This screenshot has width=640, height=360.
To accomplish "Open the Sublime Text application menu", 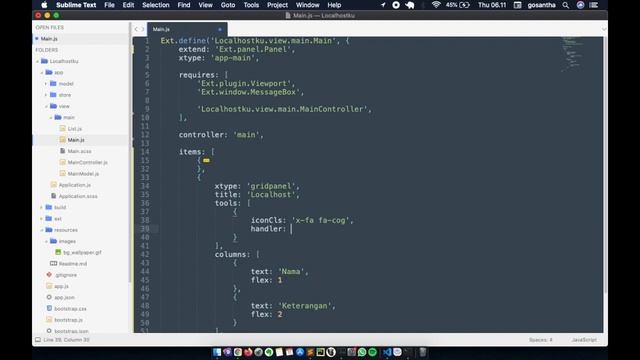I will pos(76,5).
